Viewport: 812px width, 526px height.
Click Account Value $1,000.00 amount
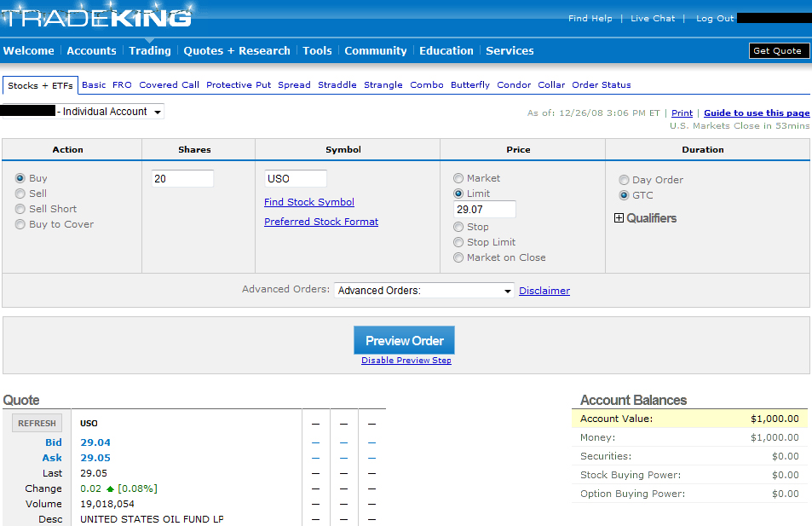pyautogui.click(x=775, y=419)
